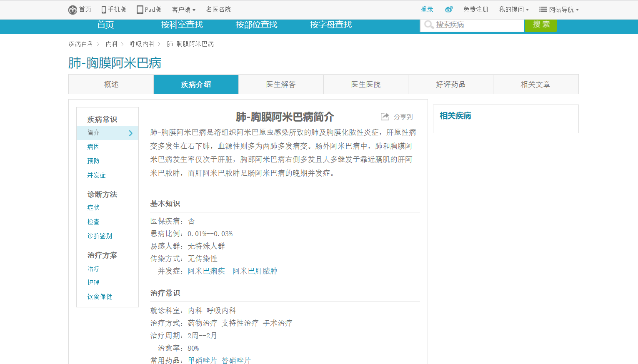This screenshot has width=638, height=364.
Task: Open the Pad version tablet icon
Action: click(140, 10)
